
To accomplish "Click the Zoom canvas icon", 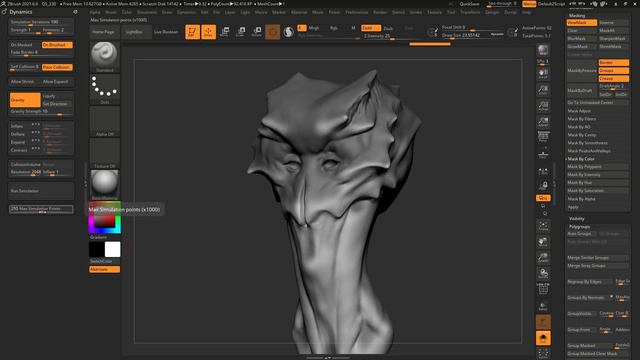I will pos(543,90).
